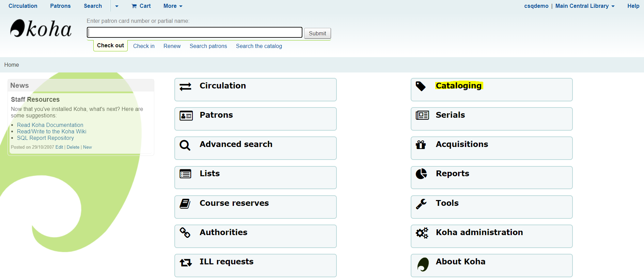Click the Authorities chain link icon

pos(185,233)
